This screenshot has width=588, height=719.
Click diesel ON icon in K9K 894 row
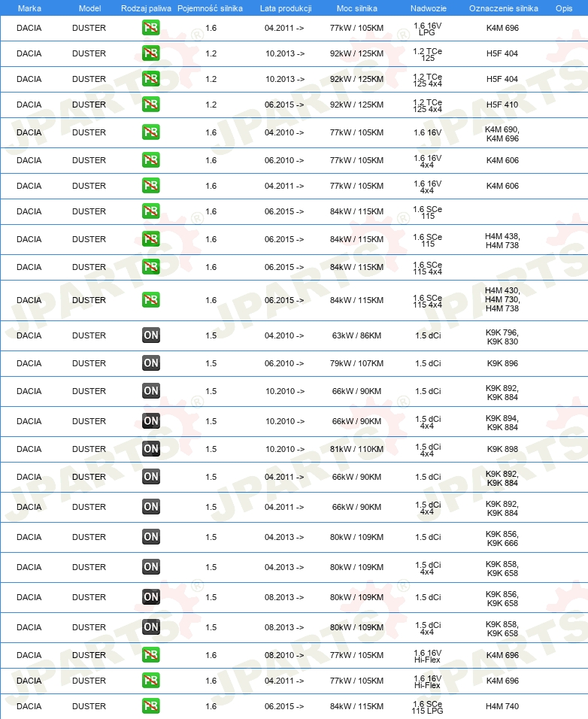pos(151,421)
